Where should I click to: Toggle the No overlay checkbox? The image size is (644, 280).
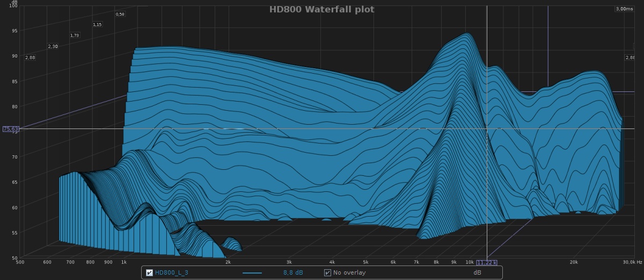click(327, 272)
